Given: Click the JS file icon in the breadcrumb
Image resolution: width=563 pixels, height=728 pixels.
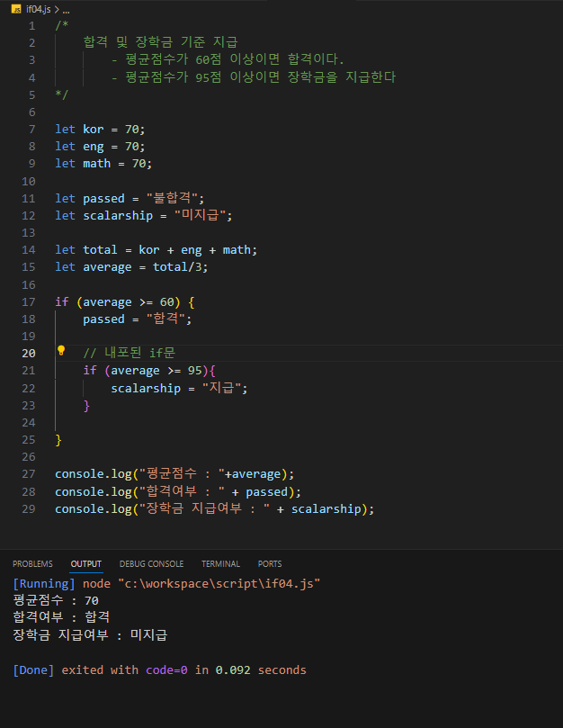Looking at the screenshot, I should pyautogui.click(x=16, y=9).
